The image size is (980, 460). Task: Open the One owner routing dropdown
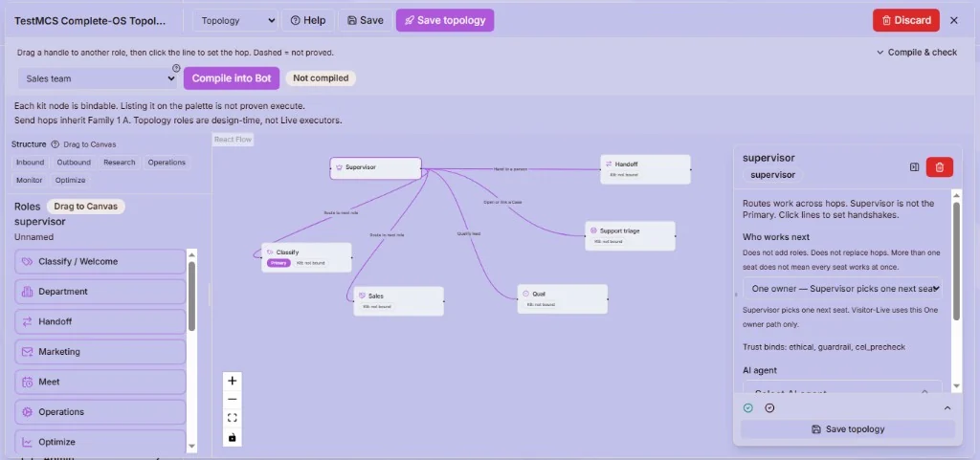842,289
